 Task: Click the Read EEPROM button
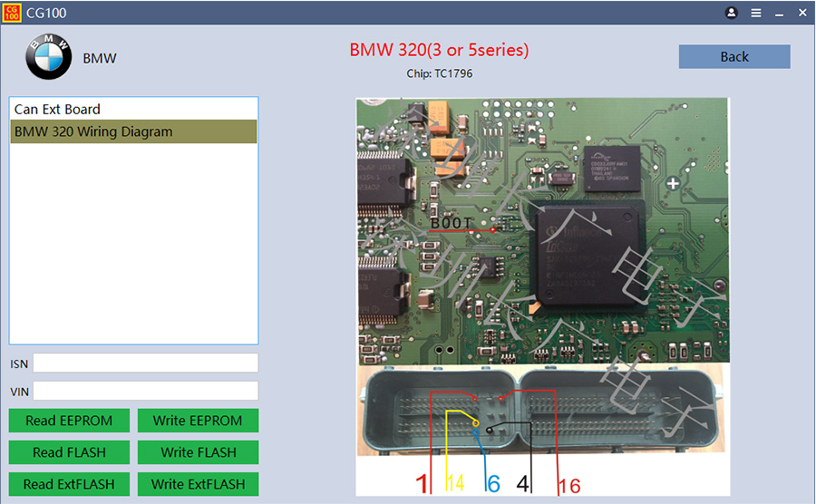pos(69,421)
